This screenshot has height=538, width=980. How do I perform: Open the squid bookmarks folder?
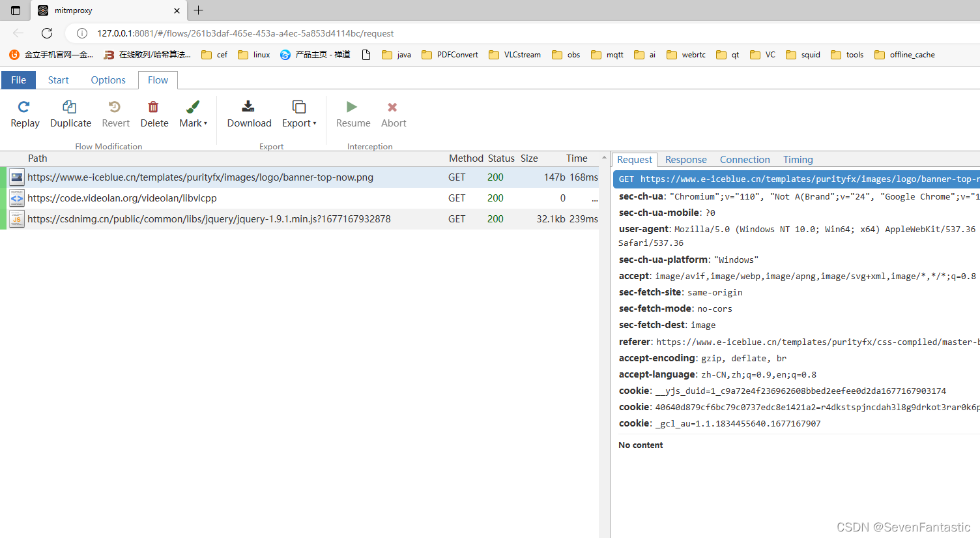pyautogui.click(x=803, y=55)
